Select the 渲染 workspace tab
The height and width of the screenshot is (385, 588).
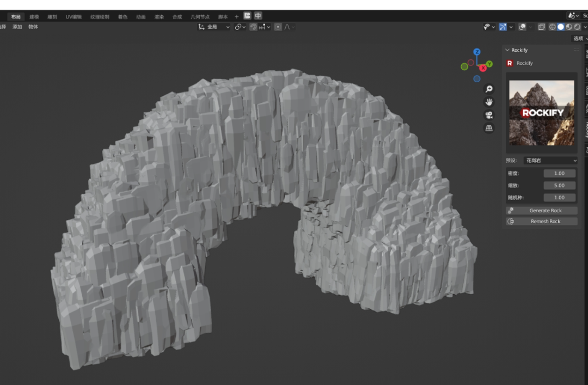tap(159, 16)
